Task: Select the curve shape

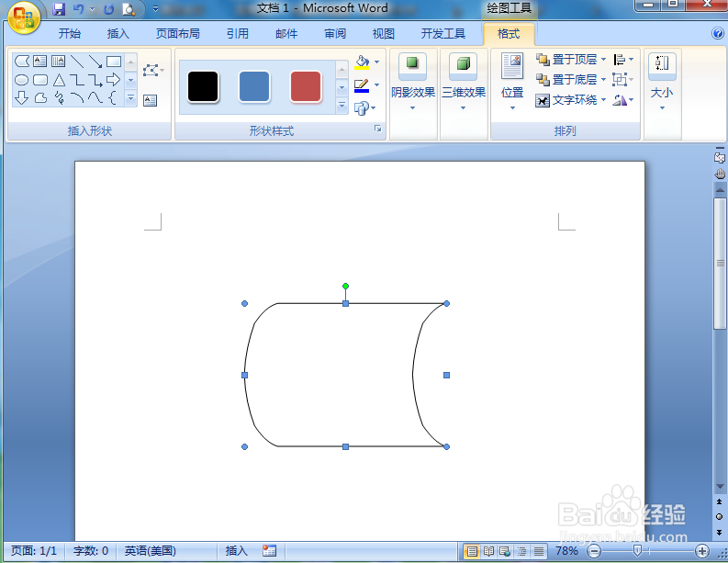Action: pos(95,97)
